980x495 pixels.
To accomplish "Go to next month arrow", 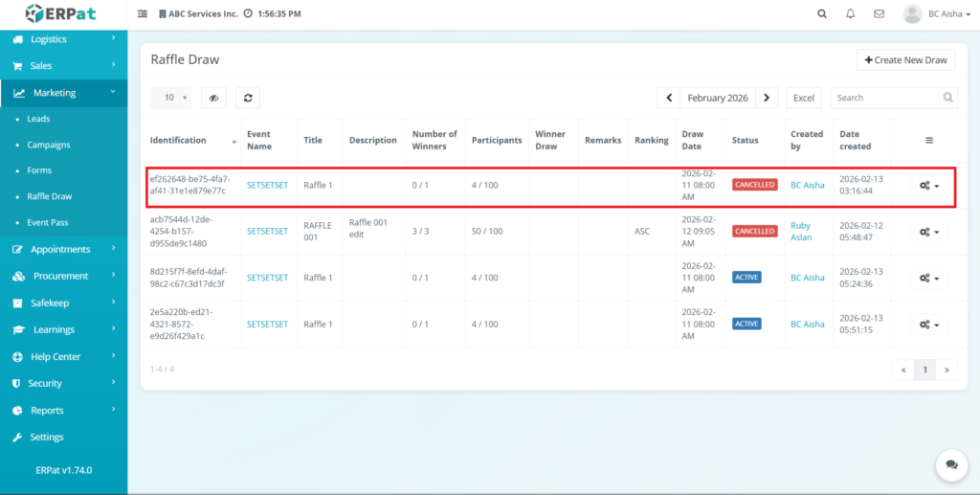I will coord(767,98).
